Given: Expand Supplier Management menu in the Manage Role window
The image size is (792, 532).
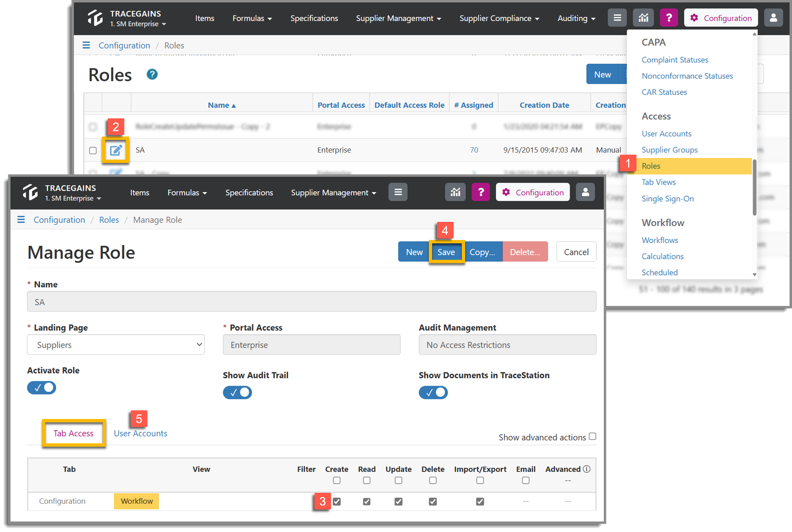Looking at the screenshot, I should pyautogui.click(x=333, y=193).
